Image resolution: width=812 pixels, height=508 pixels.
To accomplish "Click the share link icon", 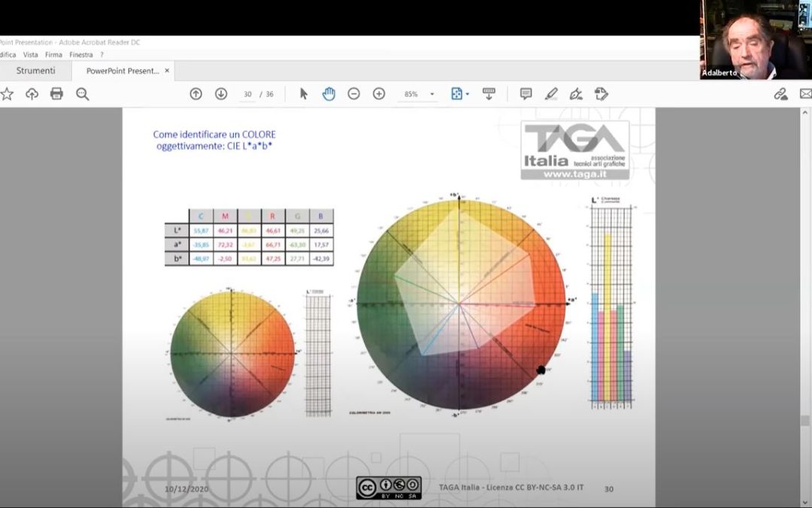I will tap(780, 94).
